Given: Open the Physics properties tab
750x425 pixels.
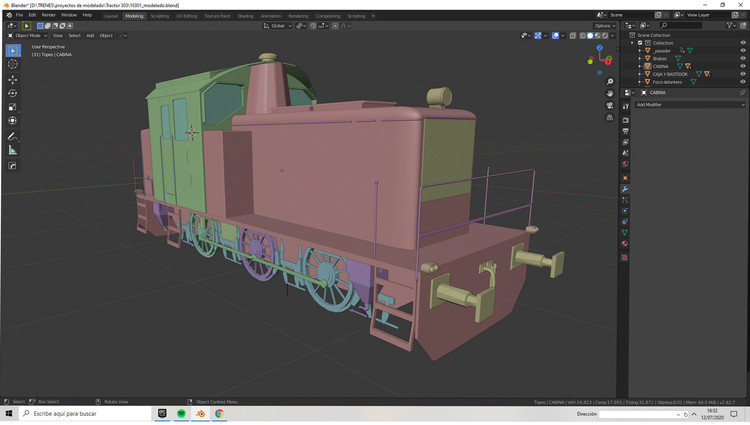Looking at the screenshot, I should click(625, 211).
